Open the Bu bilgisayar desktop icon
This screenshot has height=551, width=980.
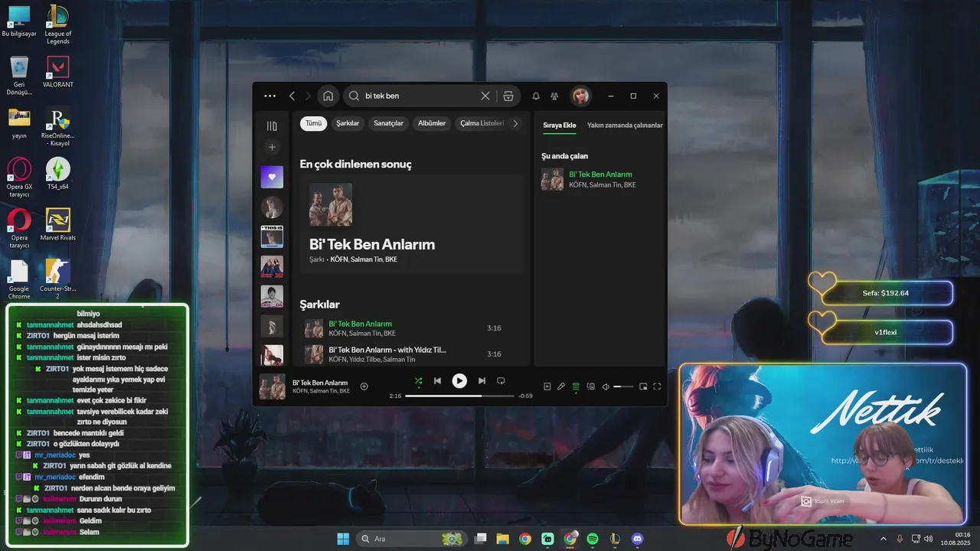point(19,21)
